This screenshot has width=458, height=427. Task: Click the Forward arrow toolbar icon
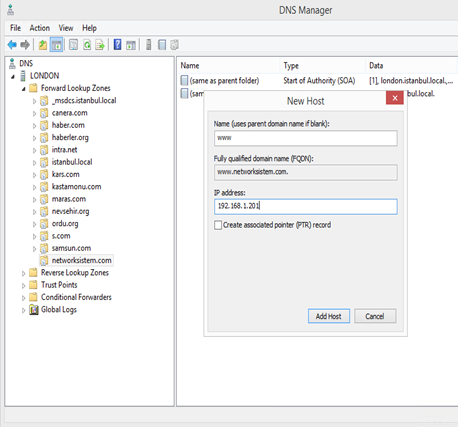(25, 45)
